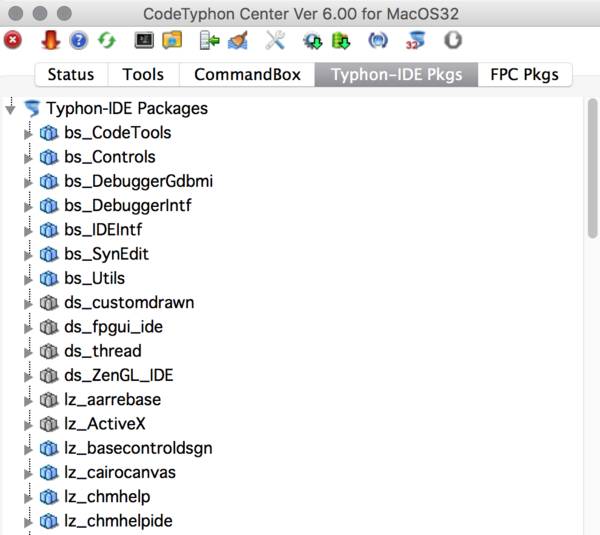Click the gray package icon beside lz_ActiveX

pos(49,424)
